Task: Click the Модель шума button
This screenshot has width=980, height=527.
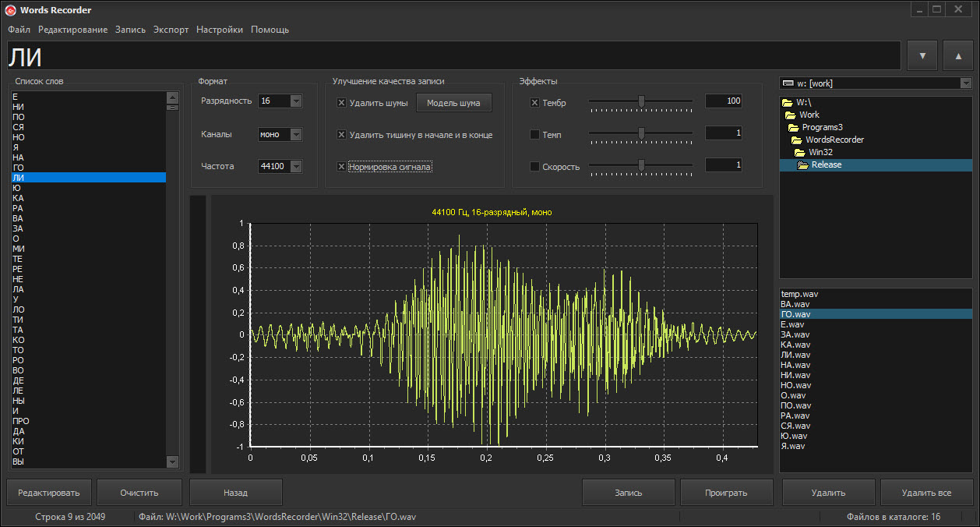Action: (454, 103)
